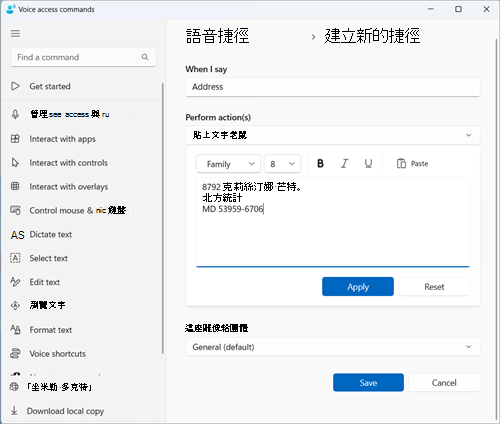Click the Interact with overlays grid icon

(15, 186)
